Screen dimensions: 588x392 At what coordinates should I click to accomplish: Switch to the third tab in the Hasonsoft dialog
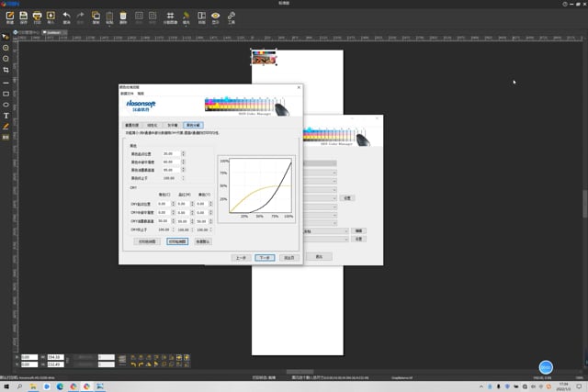click(173, 125)
